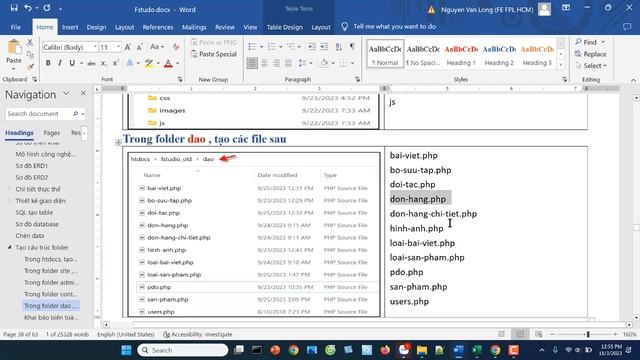Click the Shading paint bucket icon

[324, 63]
